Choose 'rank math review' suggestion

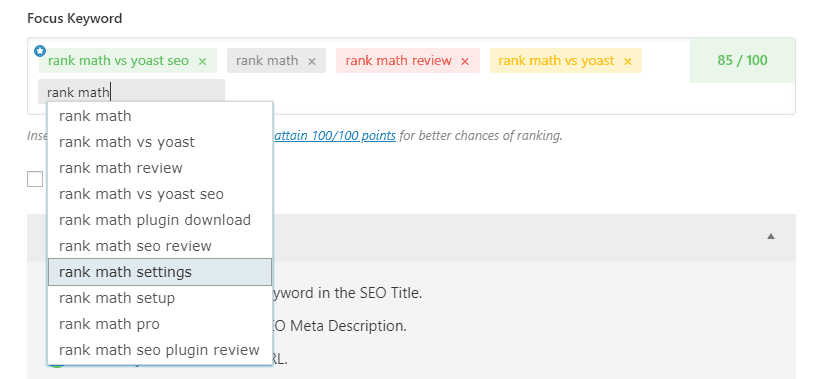(160, 168)
